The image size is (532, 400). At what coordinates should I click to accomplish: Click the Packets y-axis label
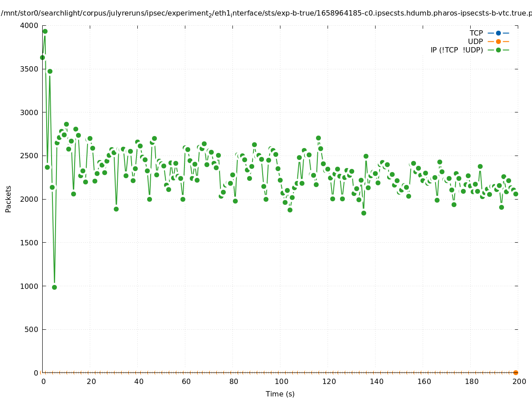point(8,199)
